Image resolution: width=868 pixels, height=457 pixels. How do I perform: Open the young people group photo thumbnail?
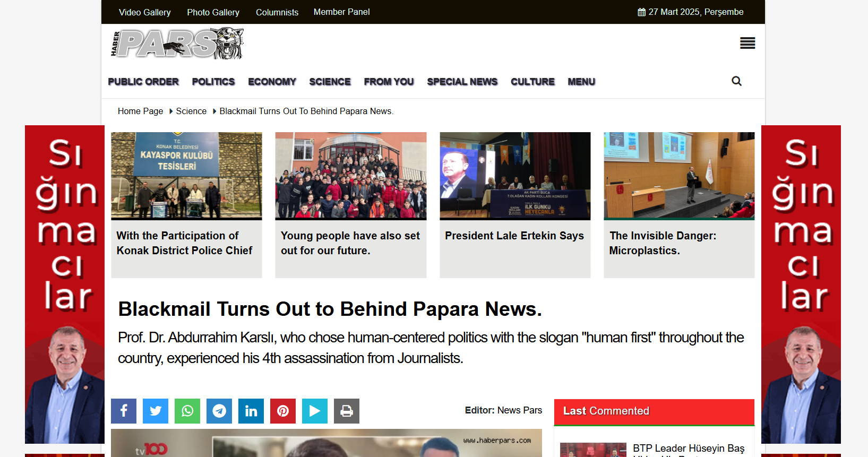pyautogui.click(x=351, y=175)
